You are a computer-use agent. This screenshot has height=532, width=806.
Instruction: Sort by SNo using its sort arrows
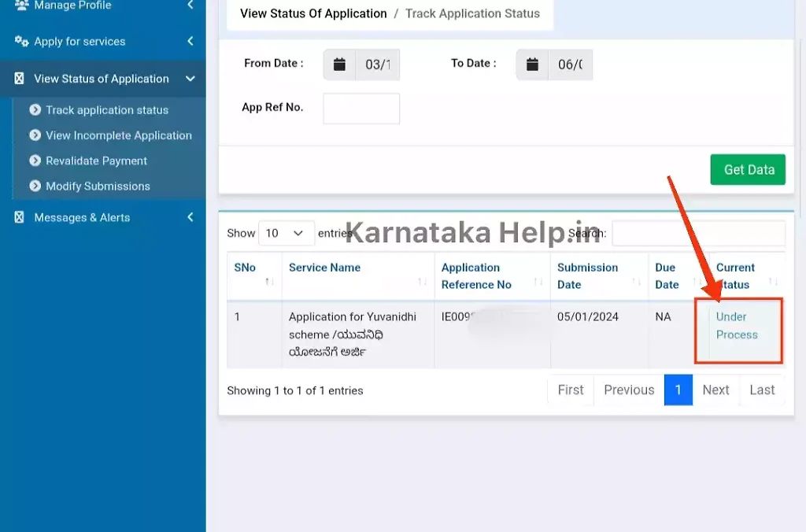[x=269, y=282]
